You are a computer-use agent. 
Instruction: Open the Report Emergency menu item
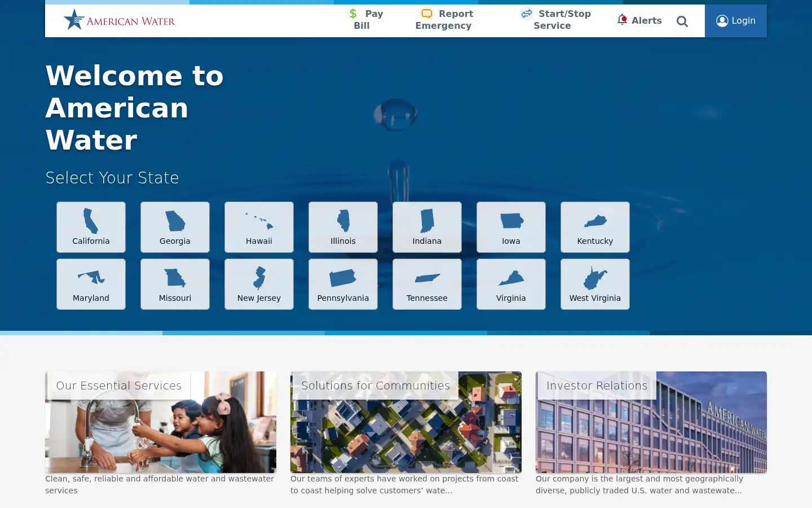[444, 20]
